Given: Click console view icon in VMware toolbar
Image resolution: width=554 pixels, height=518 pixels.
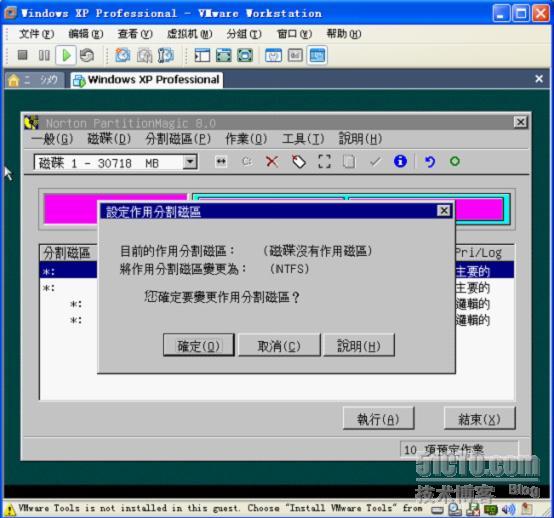Looking at the screenshot, I should (317, 55).
